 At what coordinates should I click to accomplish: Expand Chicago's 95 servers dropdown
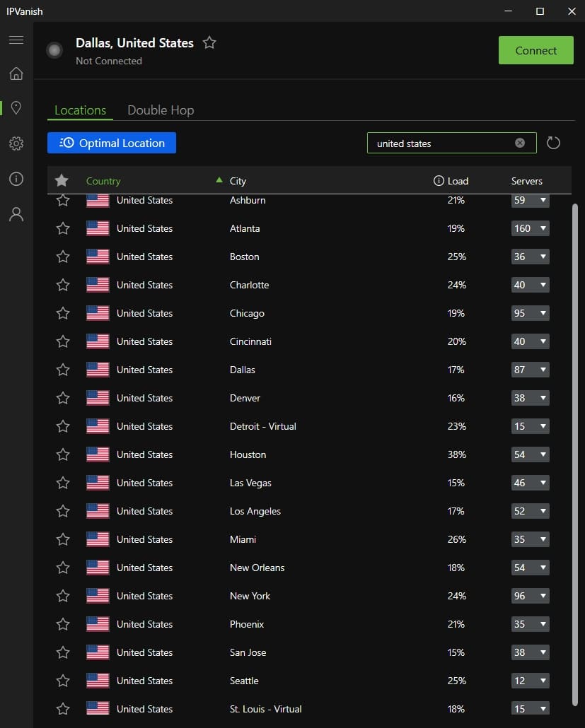(x=530, y=313)
